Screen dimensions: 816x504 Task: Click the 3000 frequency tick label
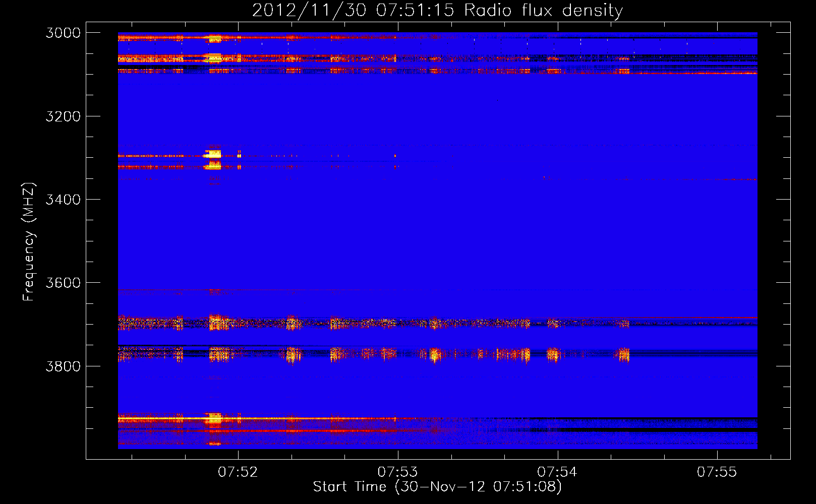point(63,33)
